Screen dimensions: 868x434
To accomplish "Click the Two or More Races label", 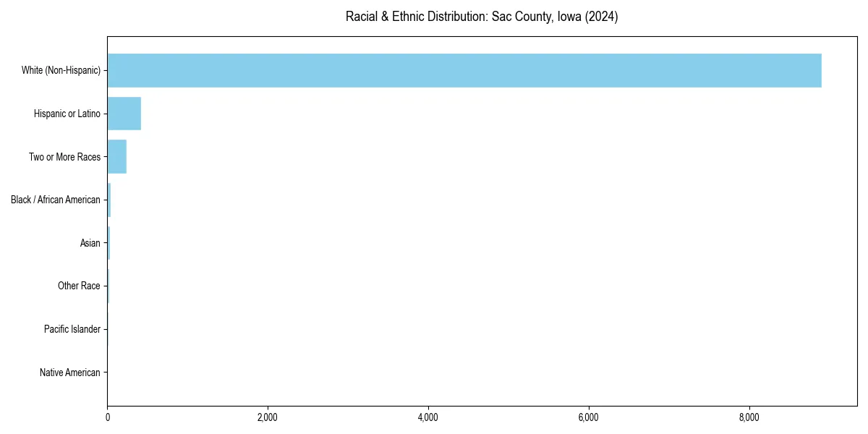I will point(65,156).
